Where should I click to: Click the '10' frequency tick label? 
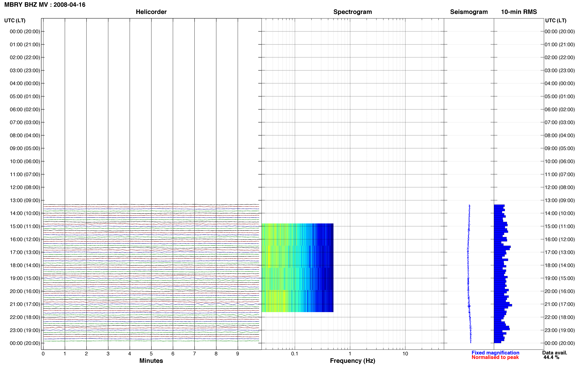tap(405, 354)
